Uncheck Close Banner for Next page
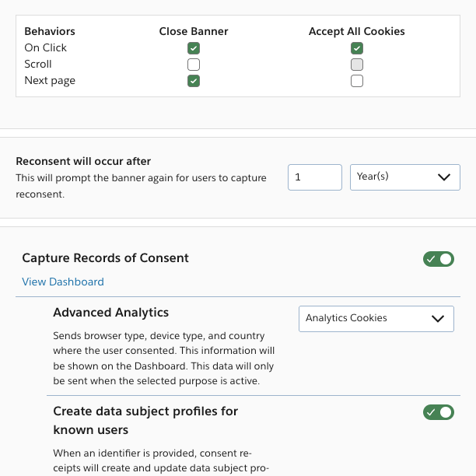 [194, 81]
